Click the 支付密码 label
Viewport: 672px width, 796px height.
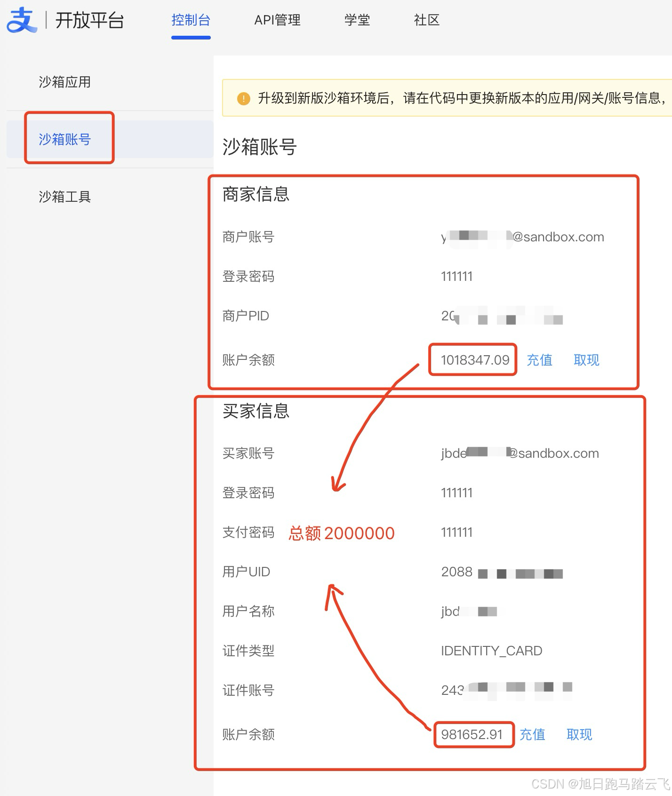248,532
